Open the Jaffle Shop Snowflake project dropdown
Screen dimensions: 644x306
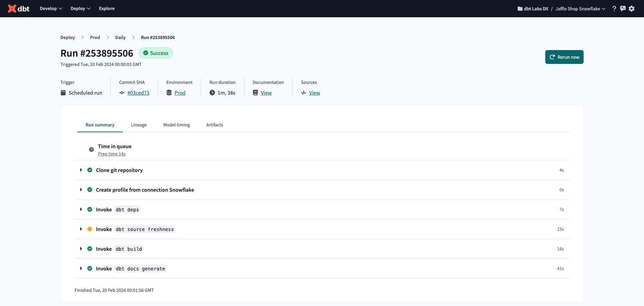[580, 9]
